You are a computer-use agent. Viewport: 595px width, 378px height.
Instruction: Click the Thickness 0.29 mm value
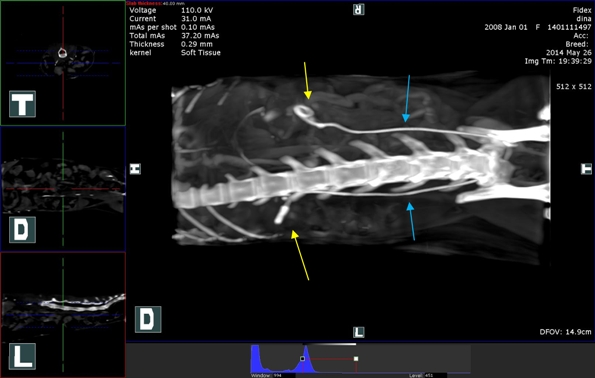click(197, 44)
